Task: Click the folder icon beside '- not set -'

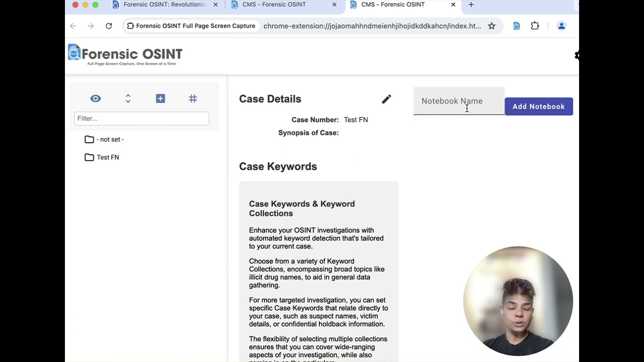Action: [x=89, y=139]
